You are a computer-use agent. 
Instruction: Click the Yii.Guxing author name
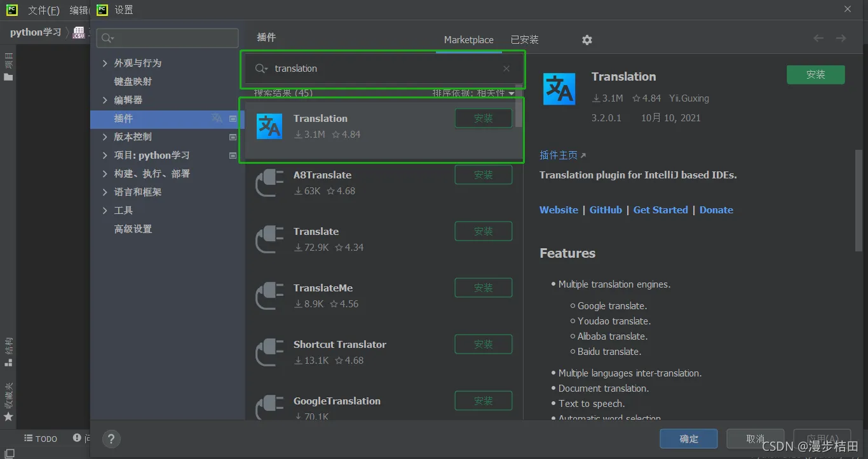[x=689, y=98]
